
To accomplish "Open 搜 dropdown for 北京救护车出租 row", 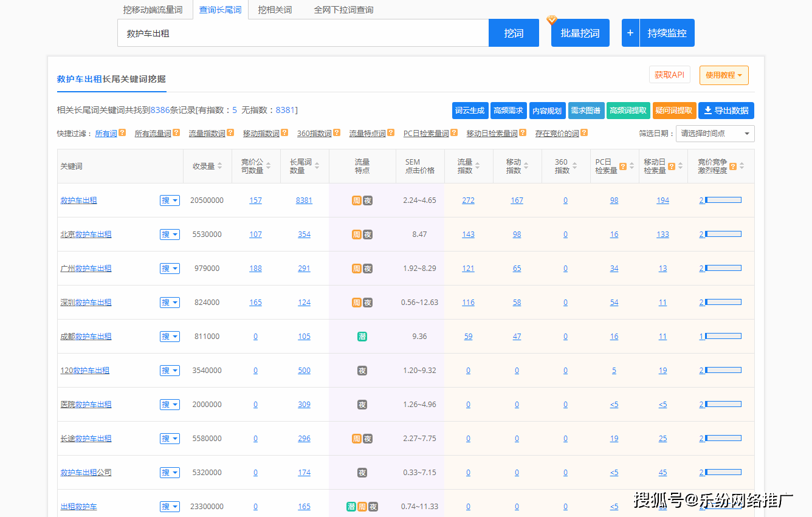I will click(x=170, y=235).
